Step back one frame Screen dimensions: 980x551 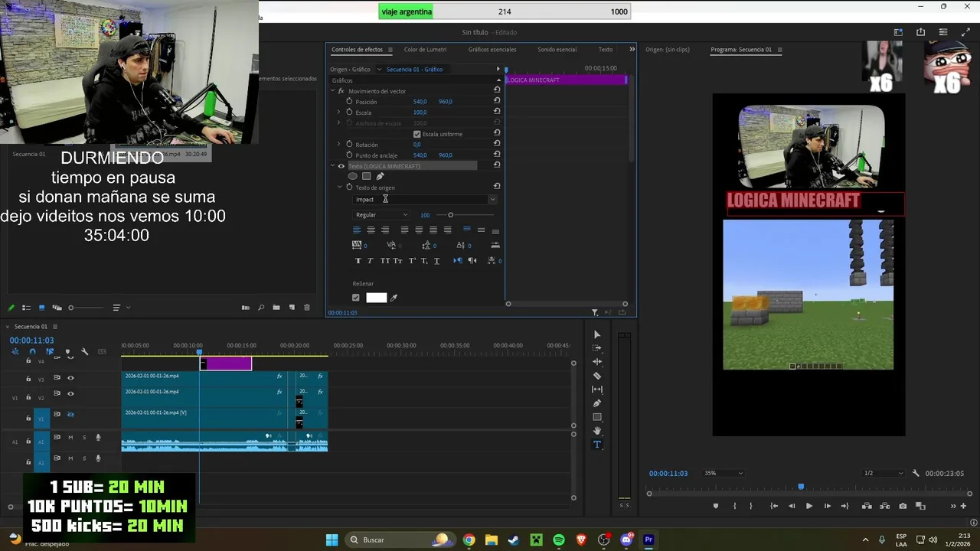tap(791, 506)
